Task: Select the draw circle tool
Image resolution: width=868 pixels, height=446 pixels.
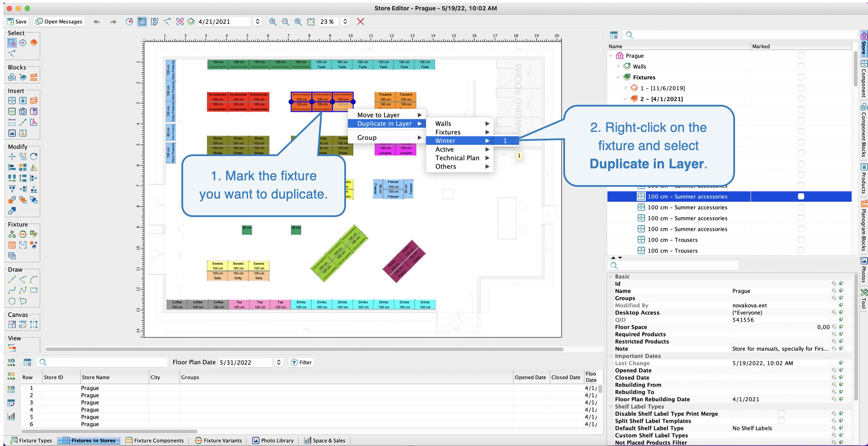Action: click(12, 301)
